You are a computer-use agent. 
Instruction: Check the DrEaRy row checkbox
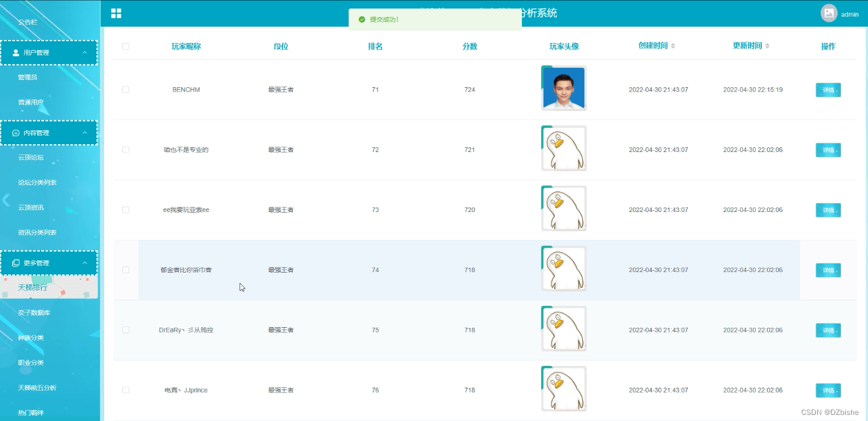(125, 330)
